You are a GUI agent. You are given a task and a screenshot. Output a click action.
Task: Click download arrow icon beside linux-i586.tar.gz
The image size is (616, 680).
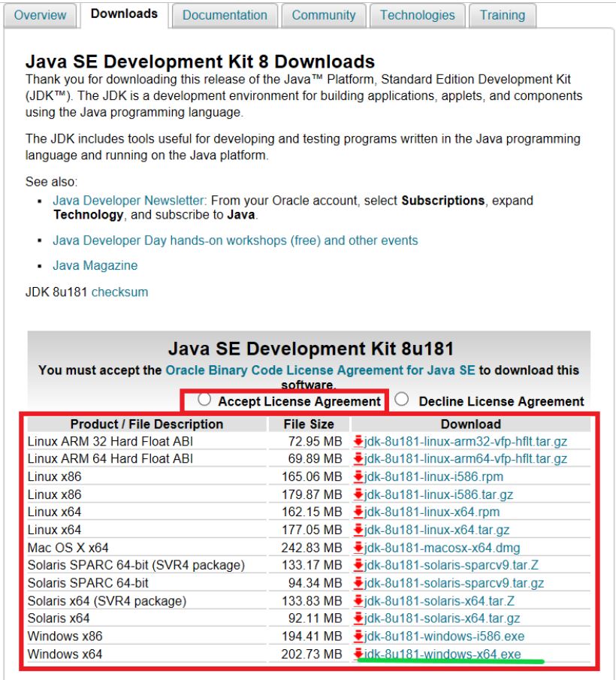pos(358,494)
